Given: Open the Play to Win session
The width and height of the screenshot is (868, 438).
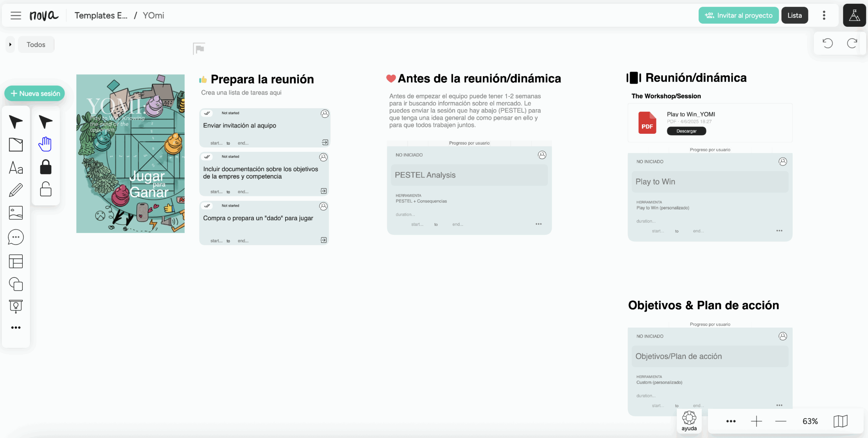Looking at the screenshot, I should coord(710,182).
